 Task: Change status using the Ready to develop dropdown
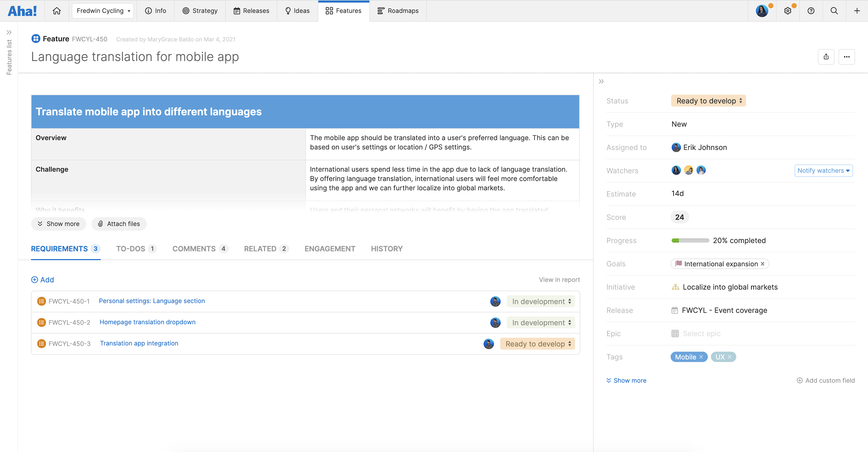(708, 100)
